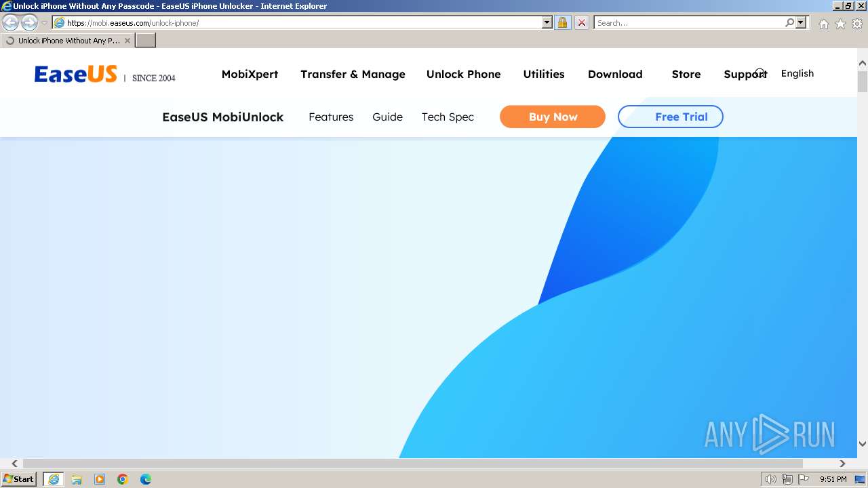Viewport: 868px width, 488px height.
Task: Click the orange Buy Now button
Action: (553, 117)
